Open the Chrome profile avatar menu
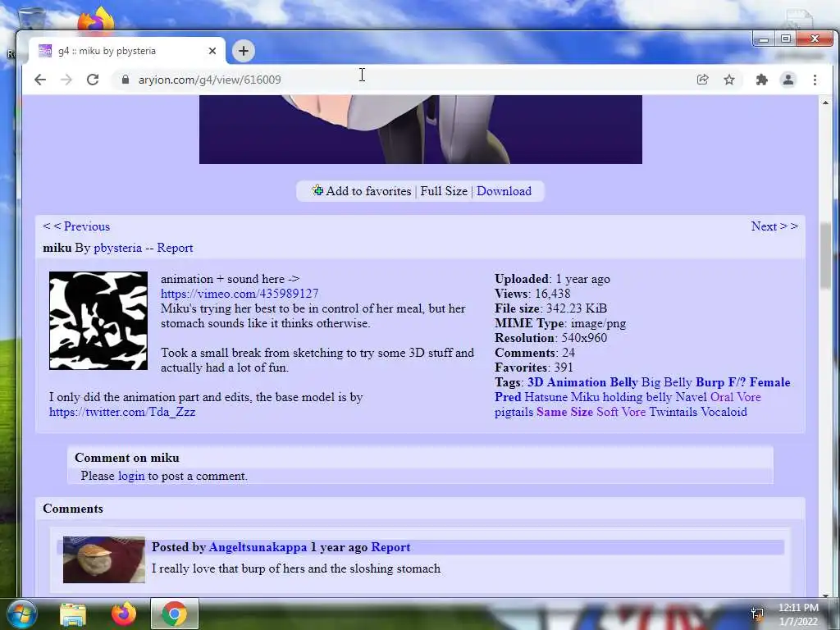The height and width of the screenshot is (630, 840). [x=788, y=80]
